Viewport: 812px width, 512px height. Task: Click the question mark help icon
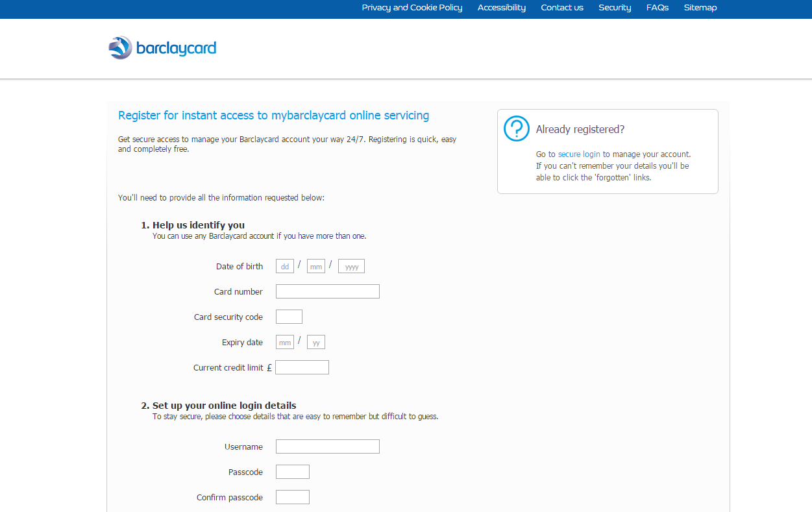click(x=516, y=128)
